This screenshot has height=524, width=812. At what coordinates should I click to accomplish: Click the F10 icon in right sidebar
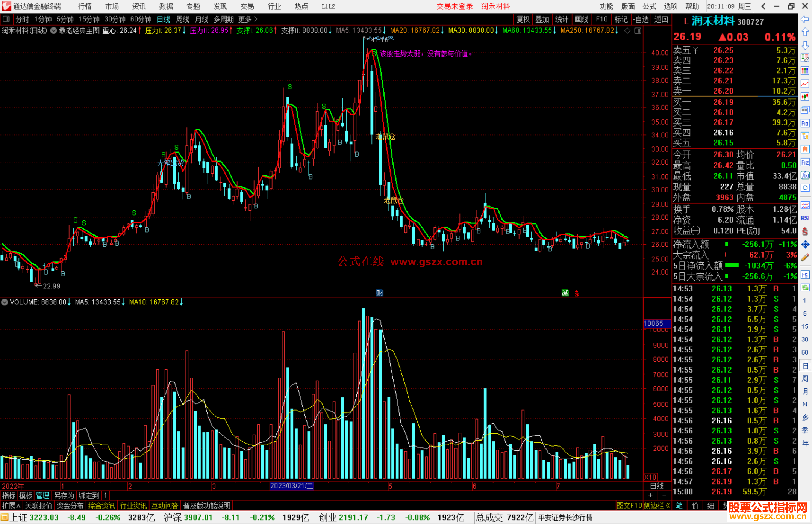805,123
